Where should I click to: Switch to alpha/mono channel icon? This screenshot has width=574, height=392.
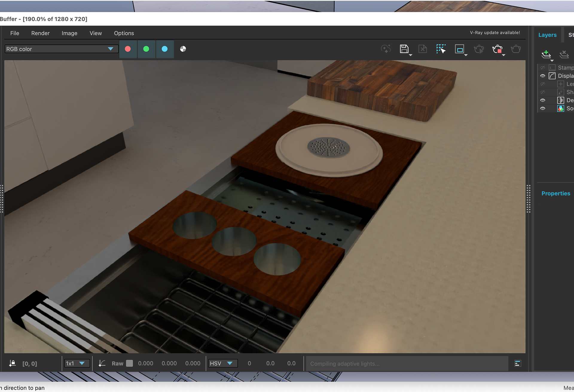click(x=183, y=49)
